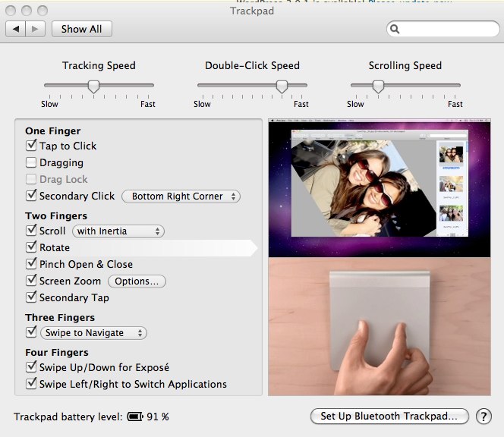The height and width of the screenshot is (437, 504).
Task: Click the magnifying glass search icon
Action: coord(395,30)
